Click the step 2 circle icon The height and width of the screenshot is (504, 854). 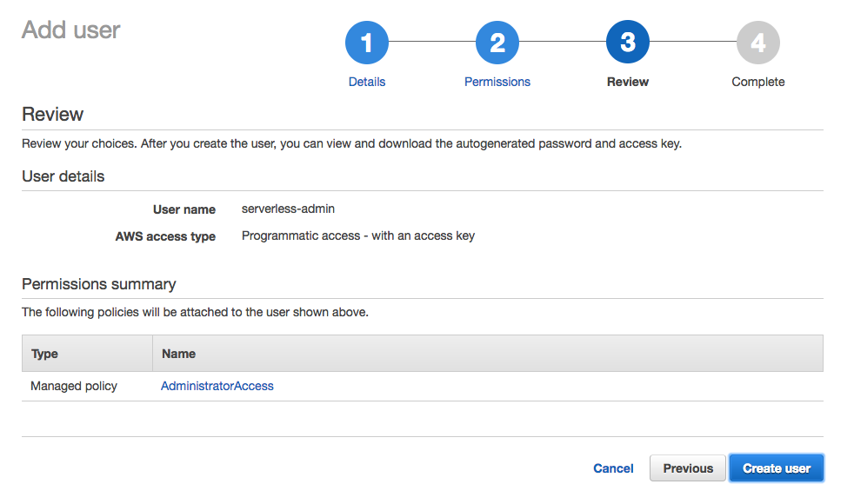(x=497, y=43)
